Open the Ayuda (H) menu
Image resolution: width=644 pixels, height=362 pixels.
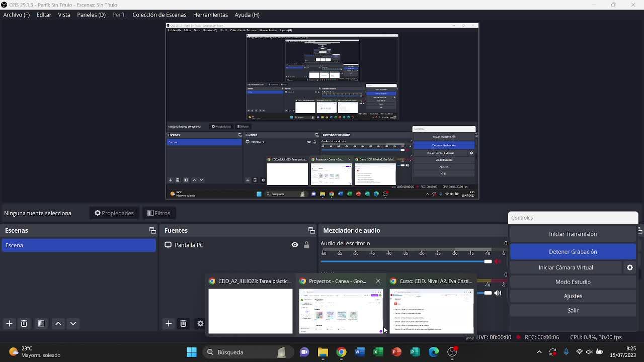pyautogui.click(x=247, y=15)
